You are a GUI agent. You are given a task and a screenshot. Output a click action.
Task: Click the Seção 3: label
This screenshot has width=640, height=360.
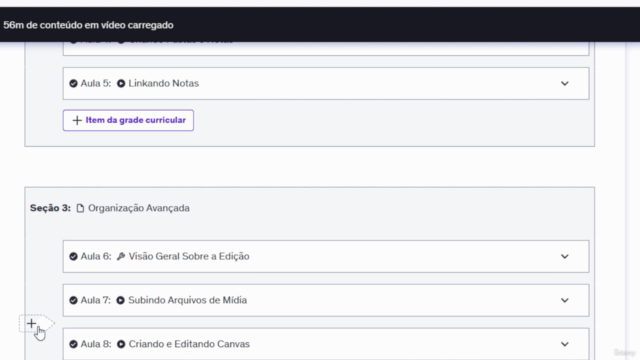pos(50,208)
